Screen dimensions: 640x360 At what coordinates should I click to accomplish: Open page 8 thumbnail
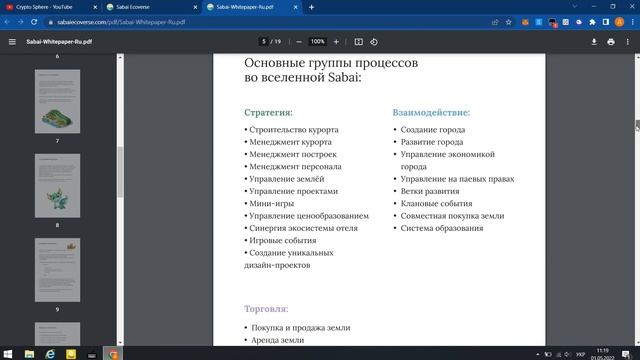(57, 186)
